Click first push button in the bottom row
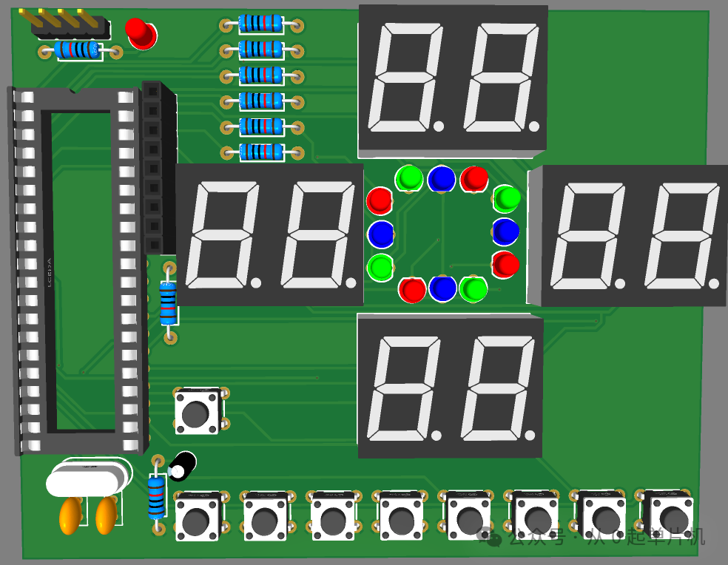Screen dimensions: 728x565 (x=200, y=515)
